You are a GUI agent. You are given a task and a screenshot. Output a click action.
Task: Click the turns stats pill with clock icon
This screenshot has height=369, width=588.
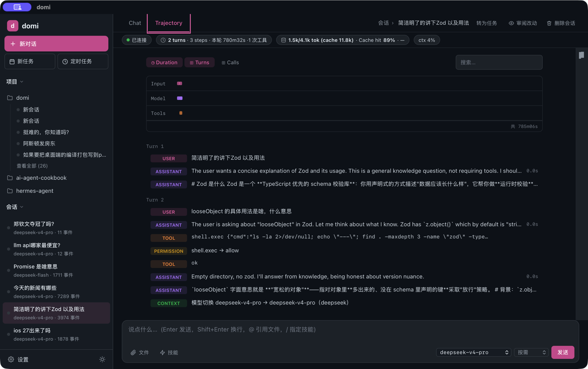[214, 40]
